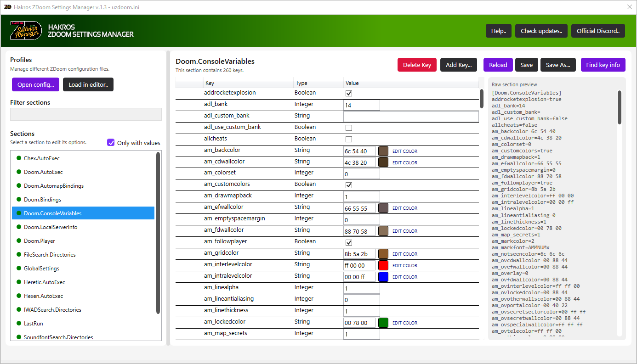Open the GlobalSettings section
The width and height of the screenshot is (637, 364).
click(83, 269)
